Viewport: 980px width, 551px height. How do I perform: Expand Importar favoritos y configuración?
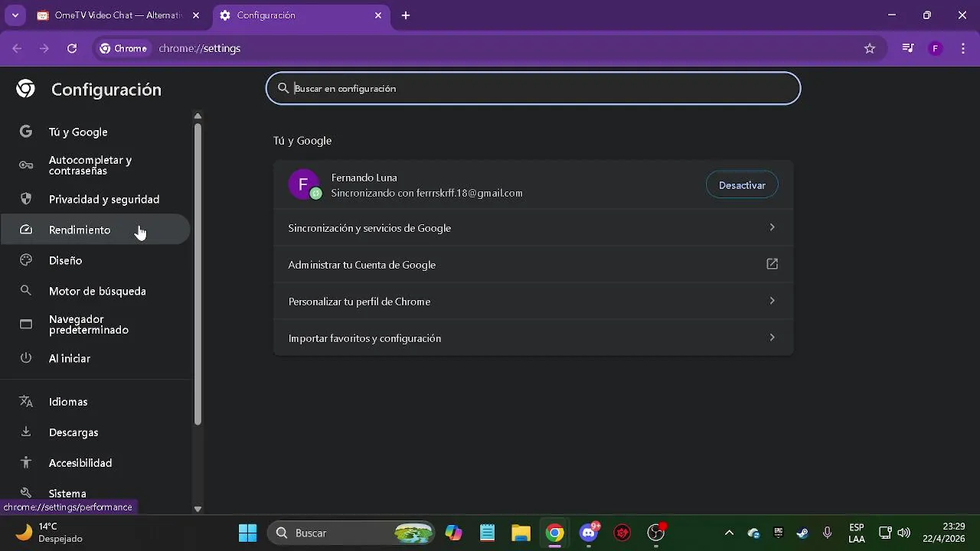[533, 337]
